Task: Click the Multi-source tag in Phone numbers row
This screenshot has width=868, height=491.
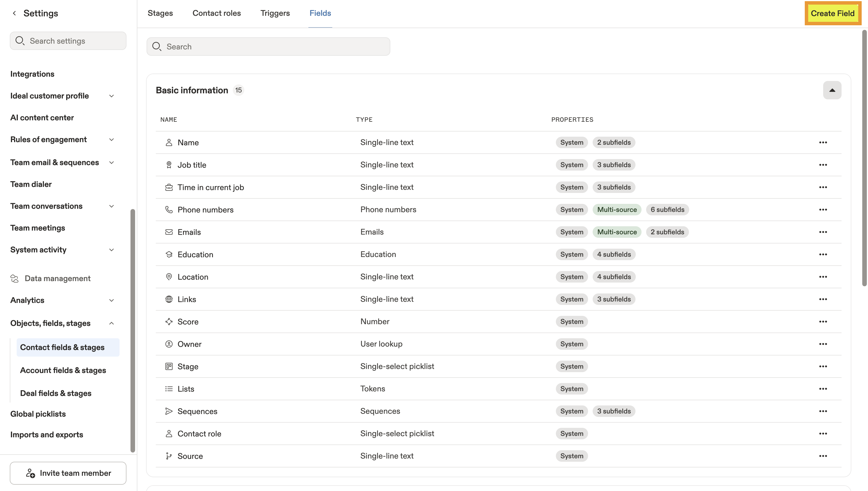Action: pos(617,209)
